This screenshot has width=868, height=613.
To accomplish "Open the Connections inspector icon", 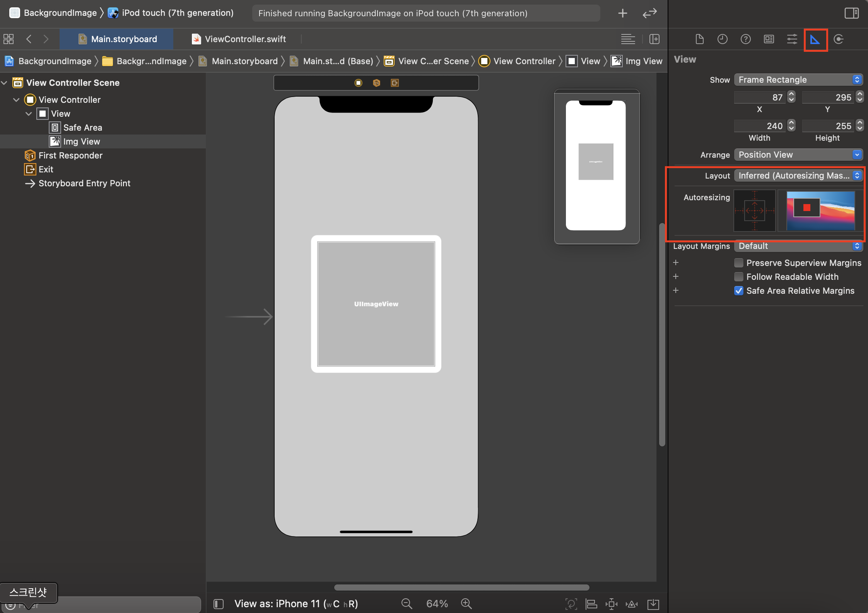I will click(838, 39).
